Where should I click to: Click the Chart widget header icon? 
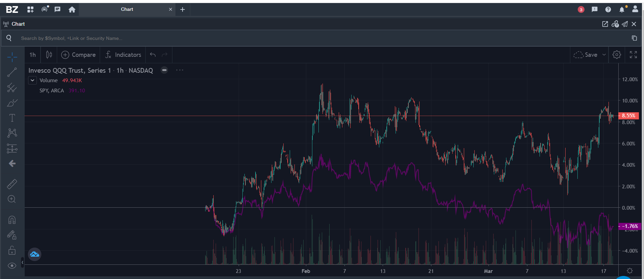click(6, 24)
